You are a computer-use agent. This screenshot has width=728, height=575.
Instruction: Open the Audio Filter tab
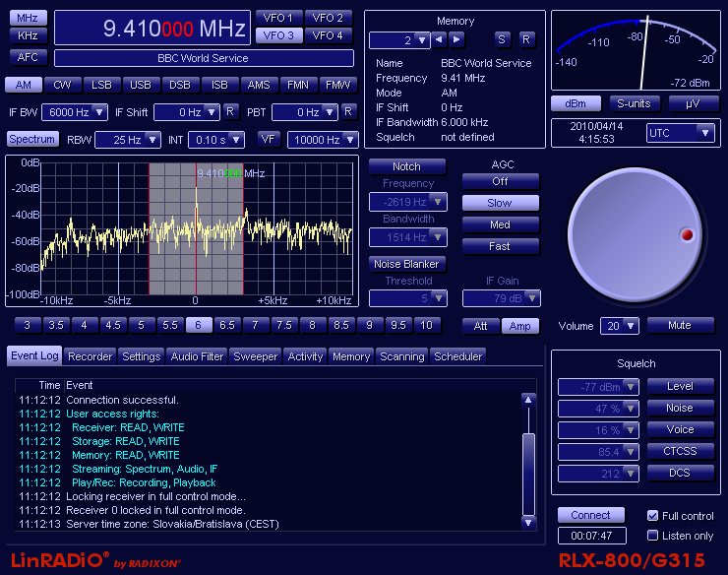197,356
